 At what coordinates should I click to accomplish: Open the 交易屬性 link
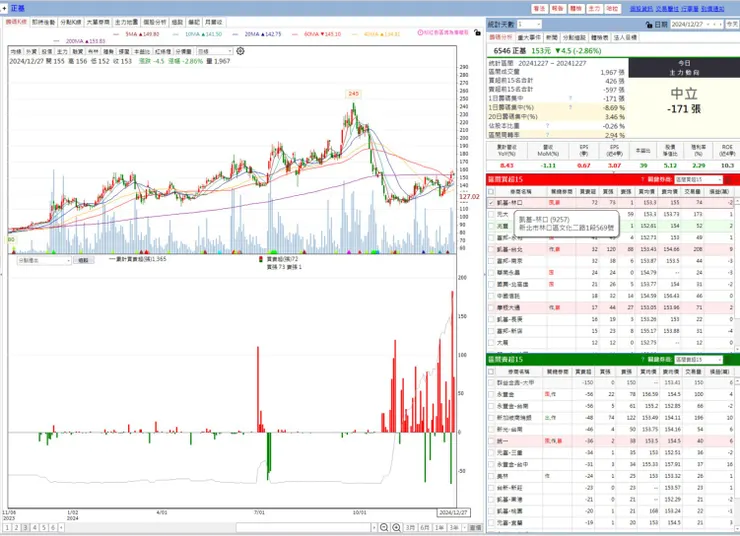tap(667, 8)
